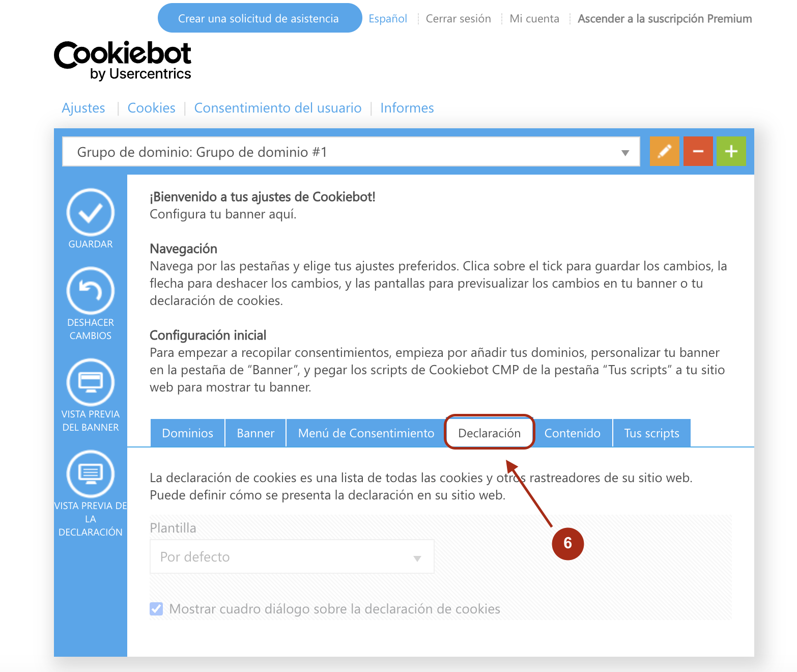Switch to the Tus scripts tab
Viewport: 797px width, 672px height.
pyautogui.click(x=652, y=433)
